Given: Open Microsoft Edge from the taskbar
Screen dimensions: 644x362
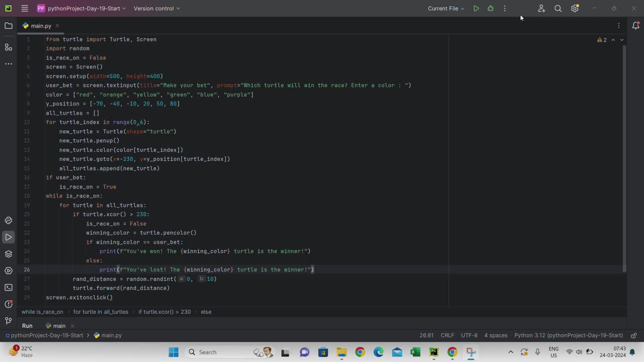Looking at the screenshot, I should point(378,352).
